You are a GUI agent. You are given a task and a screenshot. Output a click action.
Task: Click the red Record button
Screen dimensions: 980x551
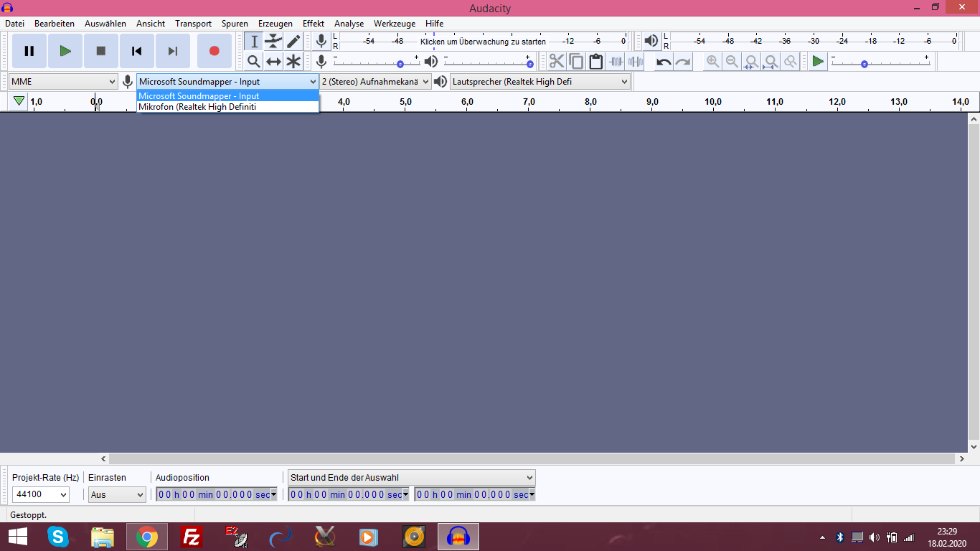pos(214,51)
